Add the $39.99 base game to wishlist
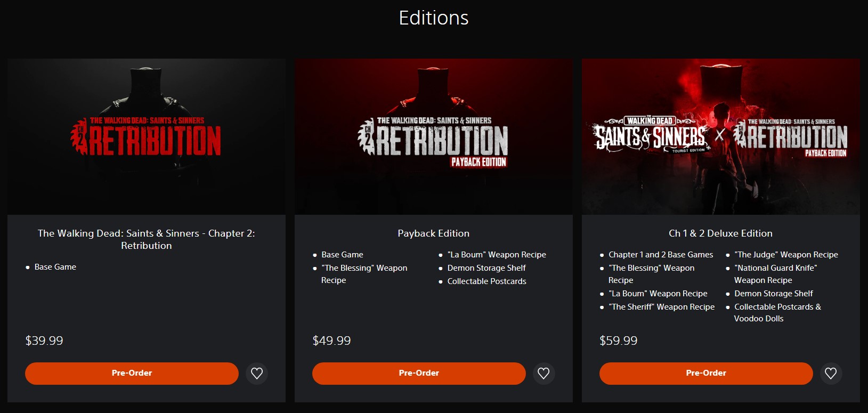 point(257,374)
